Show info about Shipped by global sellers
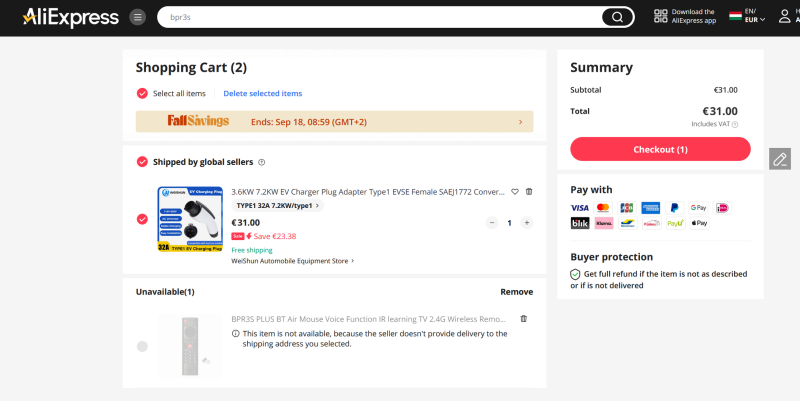Screen dimensions: 800x409 tap(262, 162)
